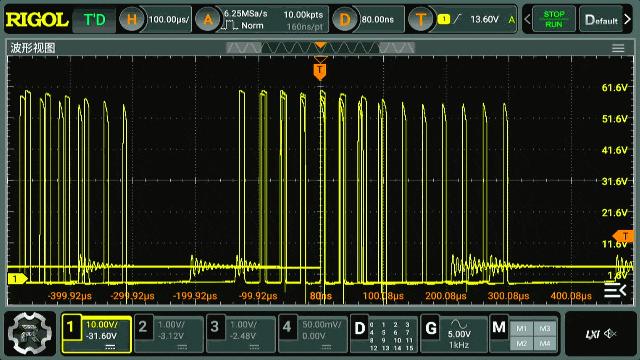This screenshot has width=640, height=360.
Task: Tap the Delay D circle icon
Action: coord(345,19)
